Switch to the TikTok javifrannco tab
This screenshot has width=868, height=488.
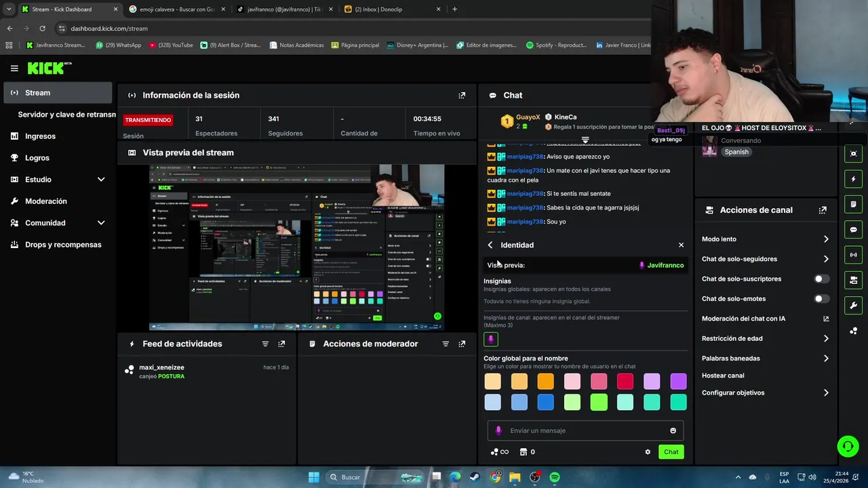coord(284,9)
